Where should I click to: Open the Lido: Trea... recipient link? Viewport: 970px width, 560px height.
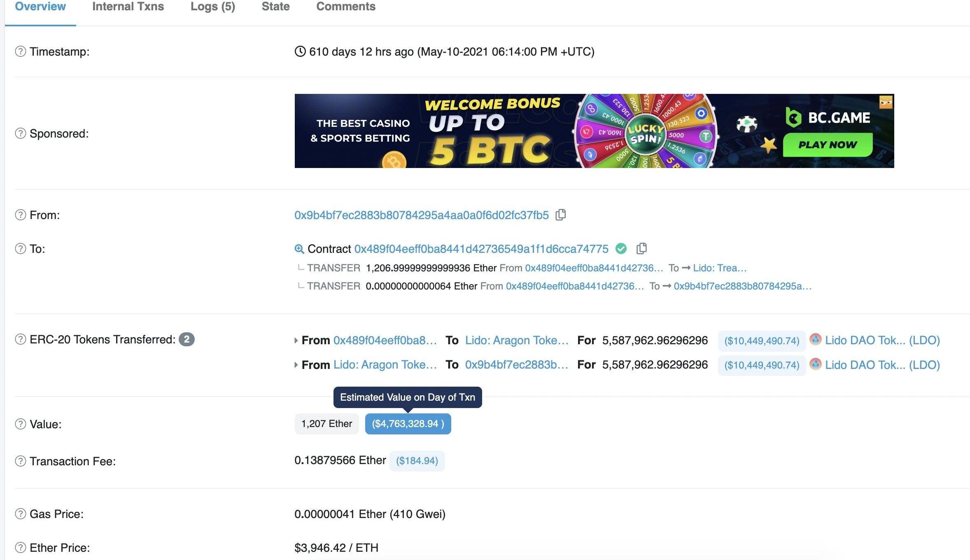[720, 268]
